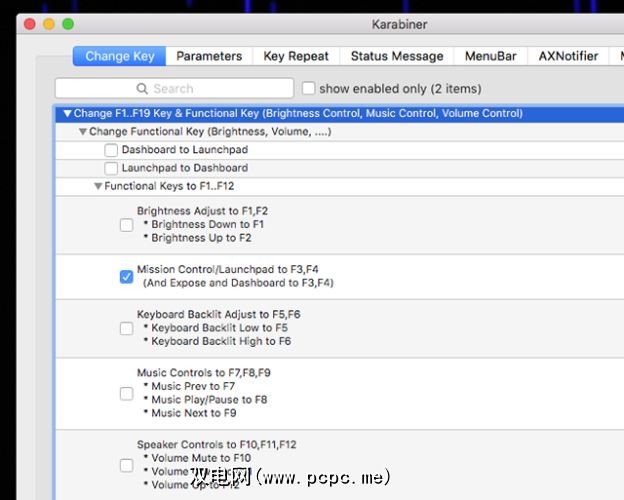The height and width of the screenshot is (500, 624).
Task: Enable Brightness Adjust to F1,F2 checkbox
Action: (x=127, y=225)
